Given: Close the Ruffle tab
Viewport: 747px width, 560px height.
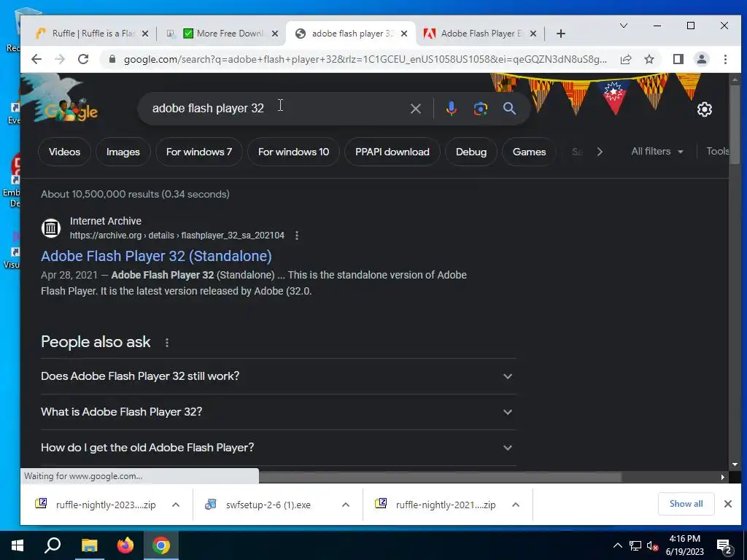Looking at the screenshot, I should point(145,34).
